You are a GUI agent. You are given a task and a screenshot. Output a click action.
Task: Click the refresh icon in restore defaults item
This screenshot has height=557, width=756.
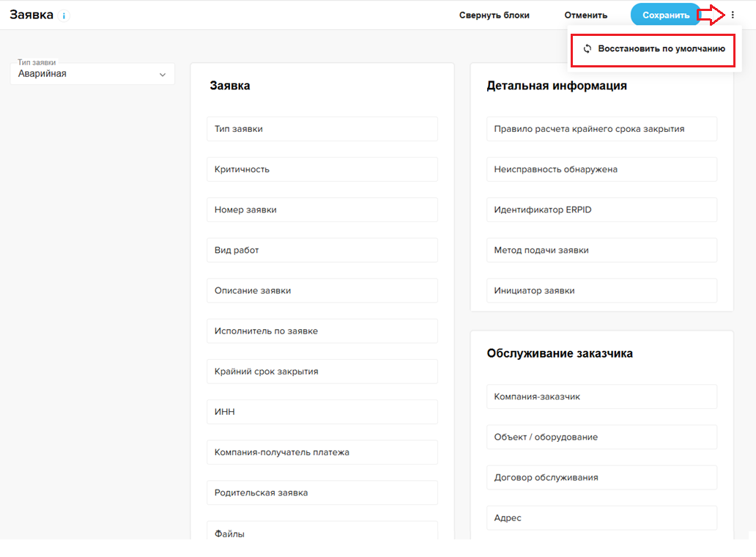[587, 49]
